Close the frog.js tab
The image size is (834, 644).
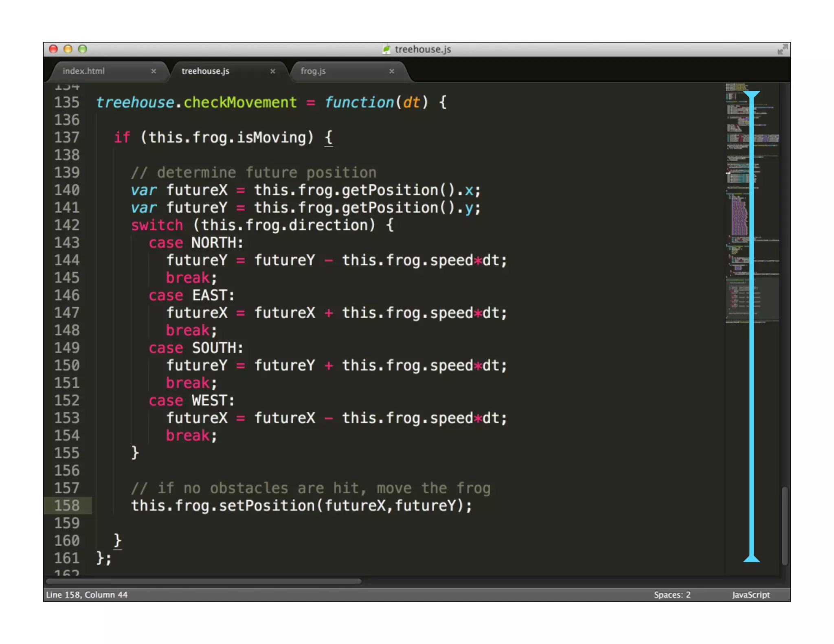pos(391,71)
